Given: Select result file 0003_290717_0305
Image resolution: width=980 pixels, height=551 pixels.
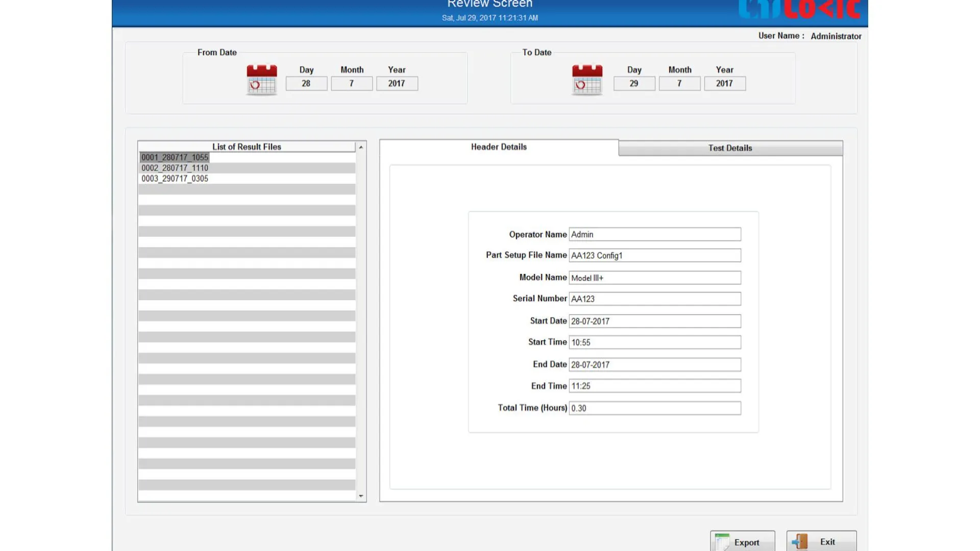Looking at the screenshot, I should click(175, 179).
